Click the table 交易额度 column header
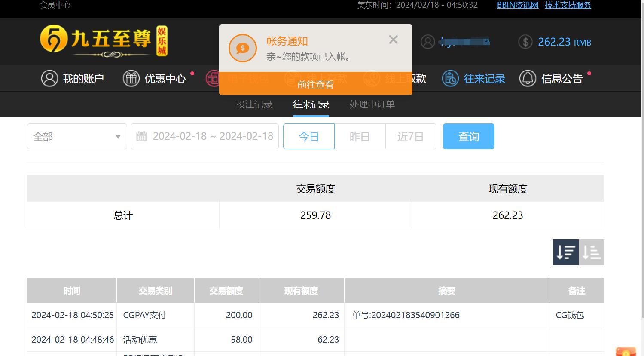 click(x=226, y=291)
